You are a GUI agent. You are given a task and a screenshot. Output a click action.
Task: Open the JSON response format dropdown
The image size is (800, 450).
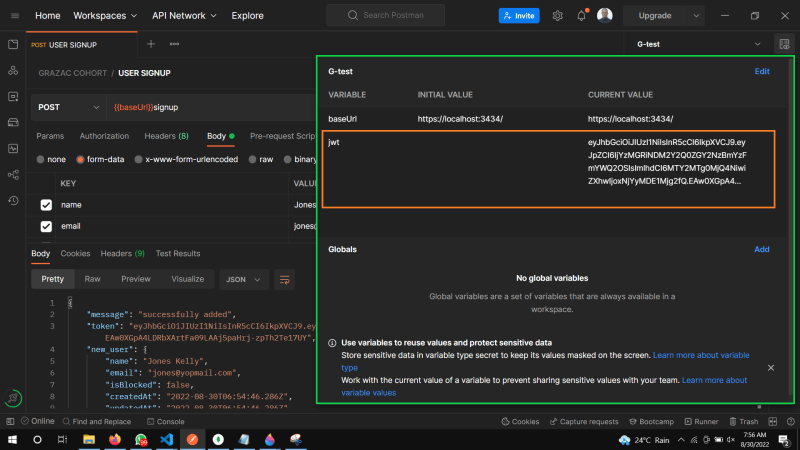pos(243,280)
